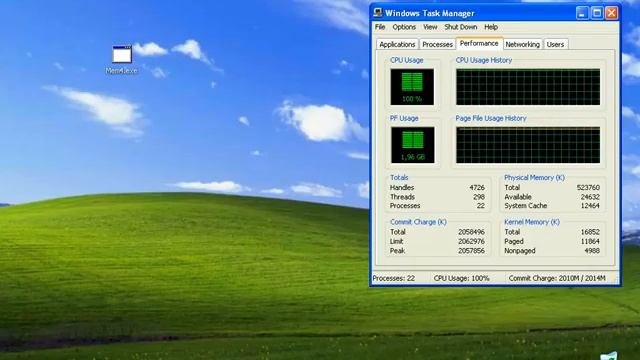The image size is (640, 360).
Task: Click Kernel Memory Paged value 11864
Action: click(x=590, y=241)
